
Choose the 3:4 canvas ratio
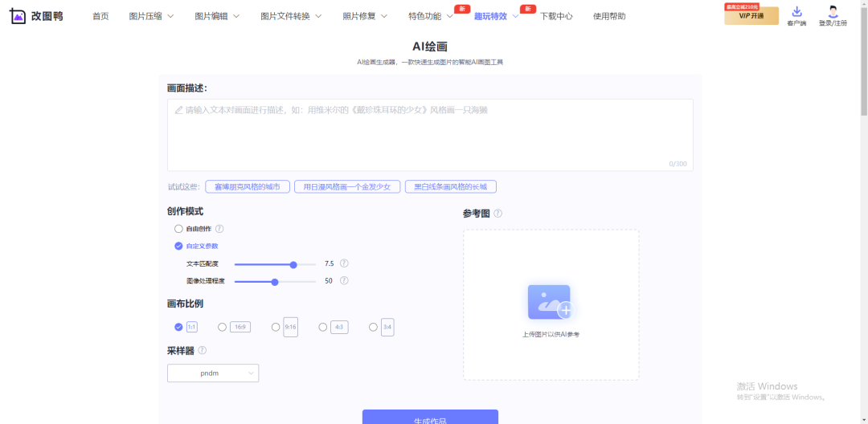pyautogui.click(x=373, y=328)
